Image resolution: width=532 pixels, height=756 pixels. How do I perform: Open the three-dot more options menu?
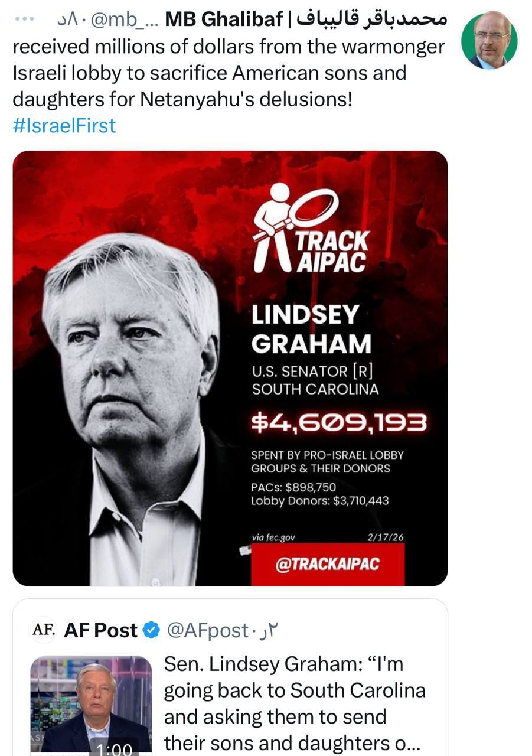[24, 19]
